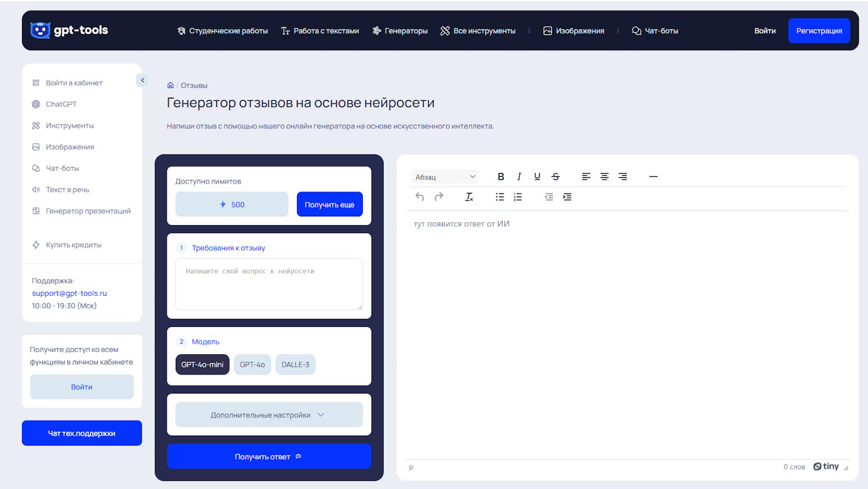Apply italic formatting in the editor
This screenshot has height=489, width=868.
519,177
